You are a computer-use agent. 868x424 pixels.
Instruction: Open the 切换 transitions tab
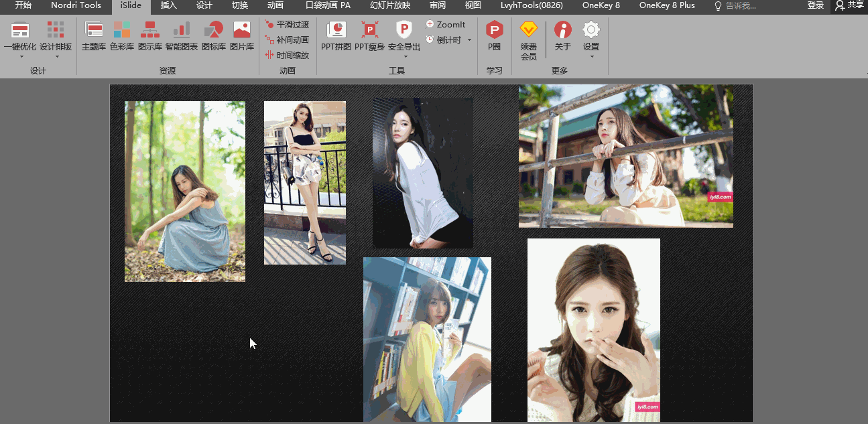(240, 5)
